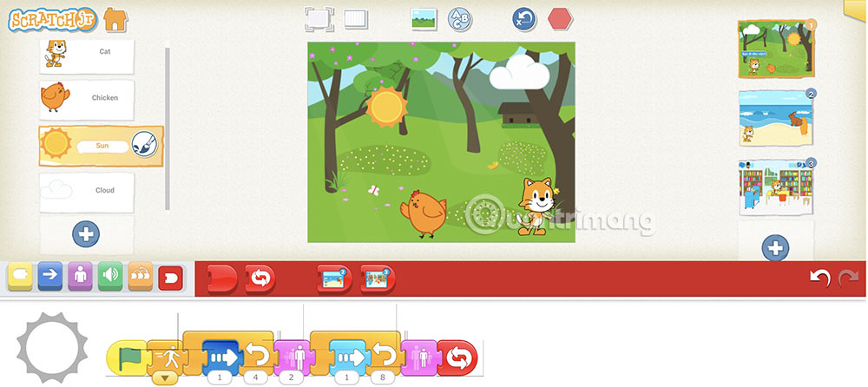
Task: Tap the Repeat Forever block ending the script
Action: coord(457,357)
